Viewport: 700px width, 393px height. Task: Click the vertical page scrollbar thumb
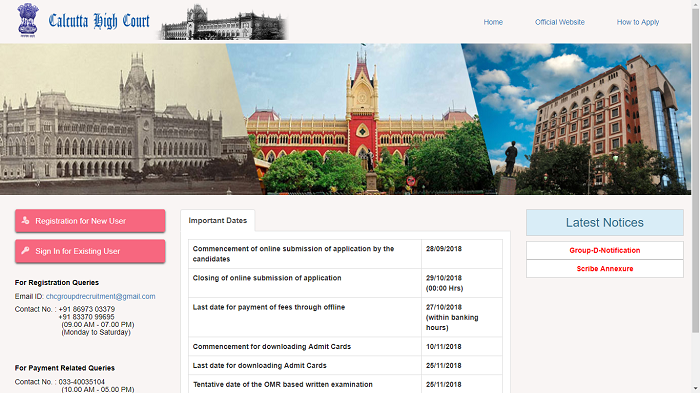pyautogui.click(x=696, y=170)
